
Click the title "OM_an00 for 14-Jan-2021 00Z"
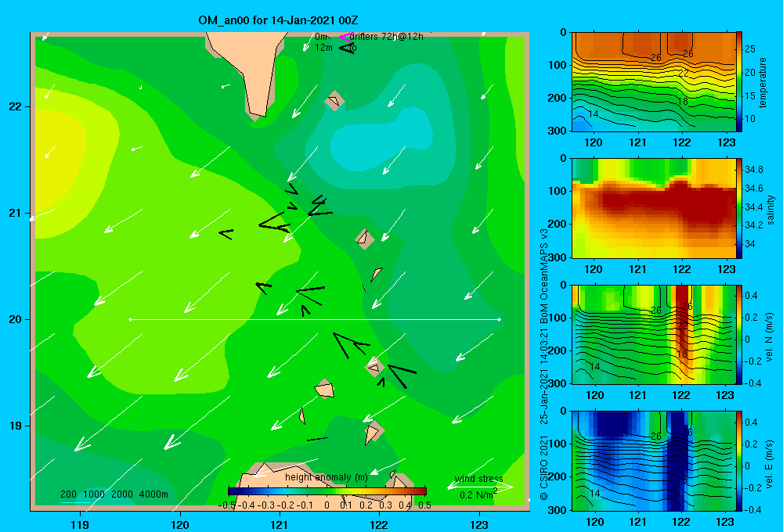pos(278,20)
